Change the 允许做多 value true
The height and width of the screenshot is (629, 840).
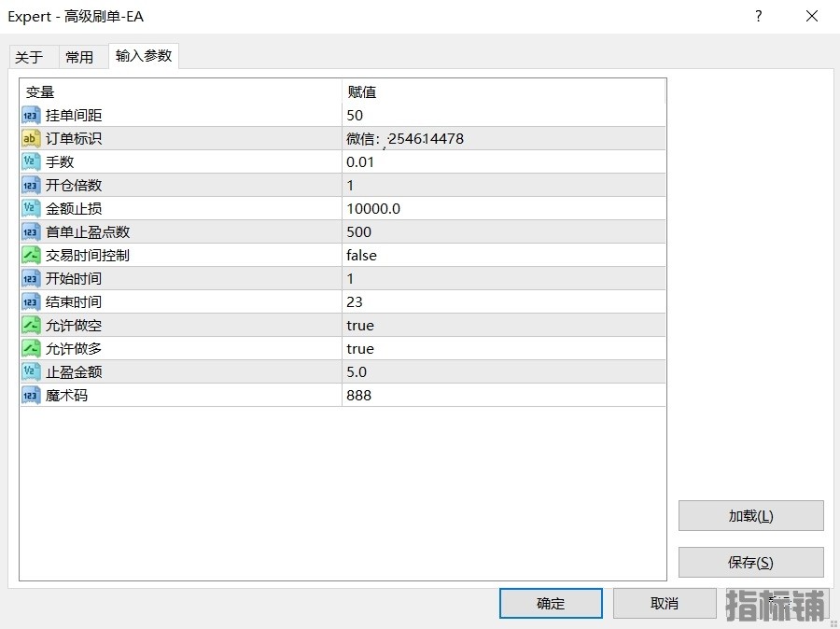click(504, 348)
